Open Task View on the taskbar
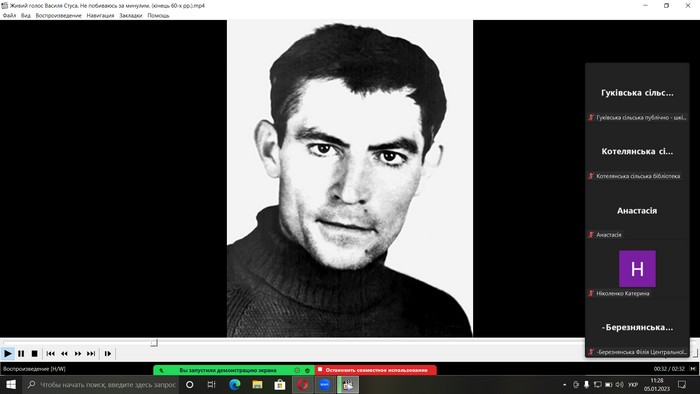The height and width of the screenshot is (394, 700). (x=211, y=384)
